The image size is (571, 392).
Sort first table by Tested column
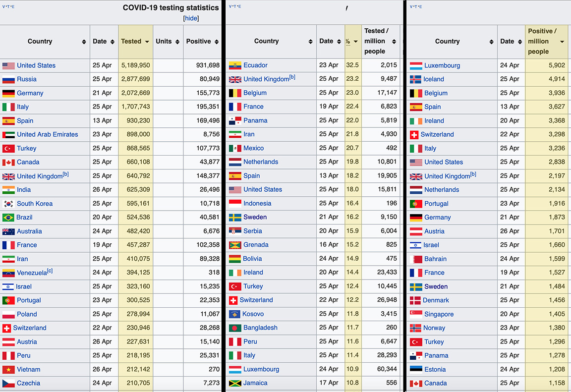point(147,42)
